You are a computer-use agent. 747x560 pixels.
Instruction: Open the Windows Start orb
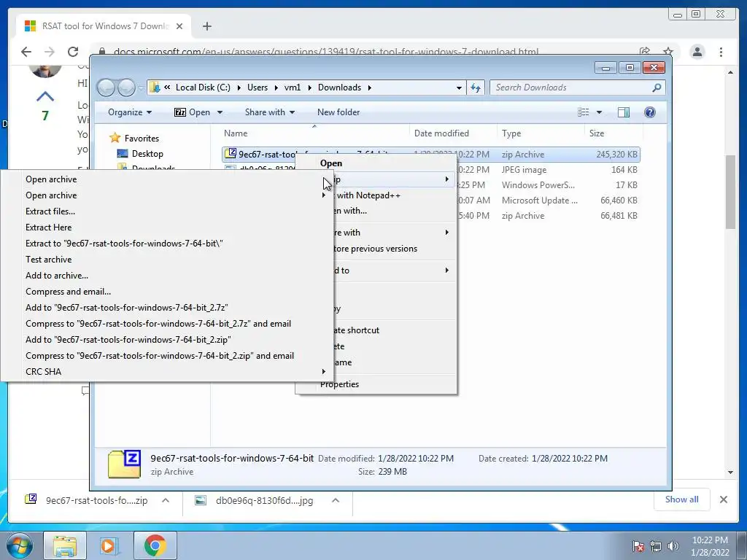point(20,545)
